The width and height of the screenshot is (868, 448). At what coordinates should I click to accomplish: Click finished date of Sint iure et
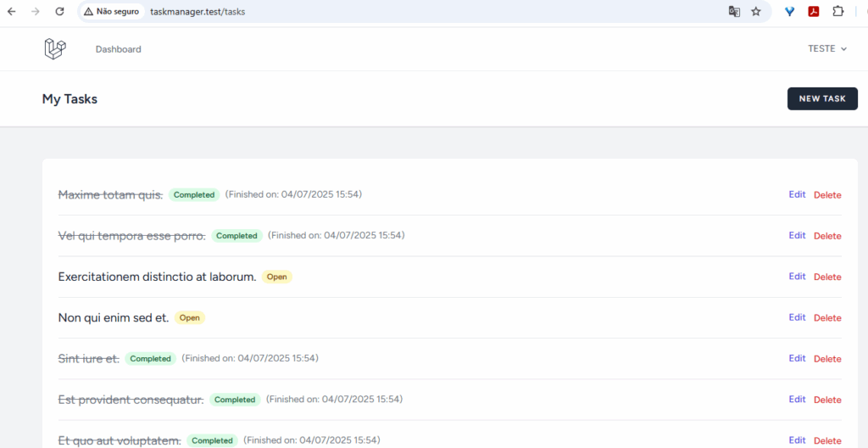(x=250, y=358)
